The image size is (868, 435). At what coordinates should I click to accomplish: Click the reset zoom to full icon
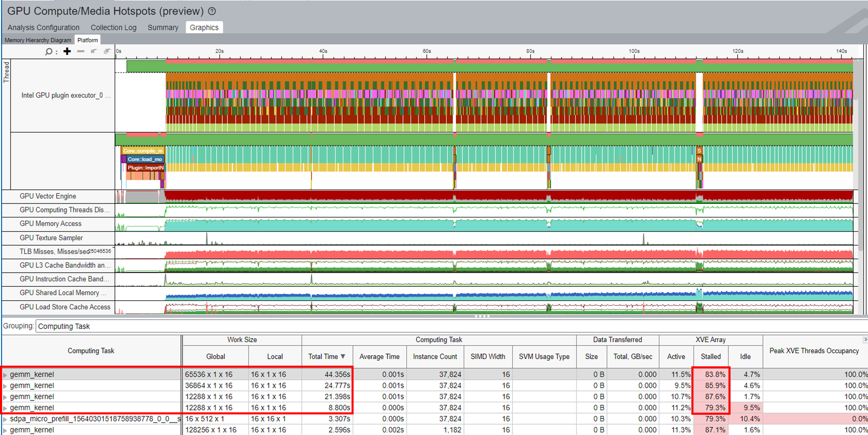point(107,51)
